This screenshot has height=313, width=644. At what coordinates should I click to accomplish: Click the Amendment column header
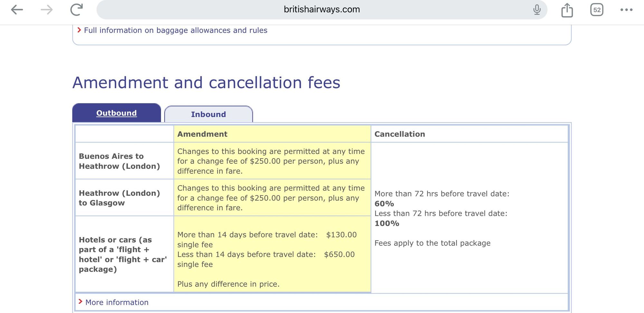tap(202, 134)
